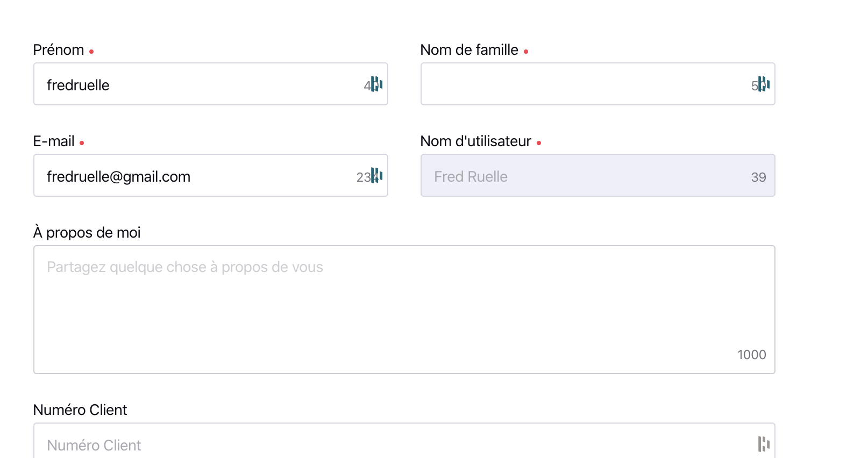Open the autofill icon in Nom de famille field
The height and width of the screenshot is (458, 868).
pyautogui.click(x=764, y=84)
